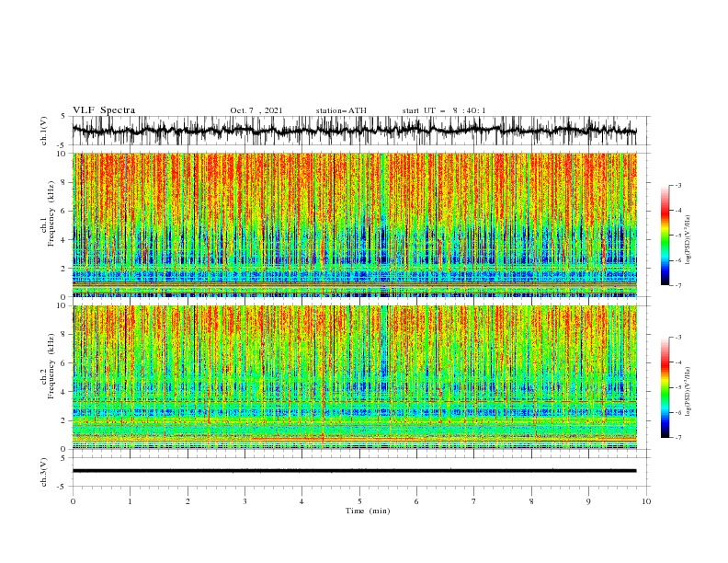This screenshot has height=563, width=728.
Task: Click the time axis tick label "9"
Action: tap(588, 501)
